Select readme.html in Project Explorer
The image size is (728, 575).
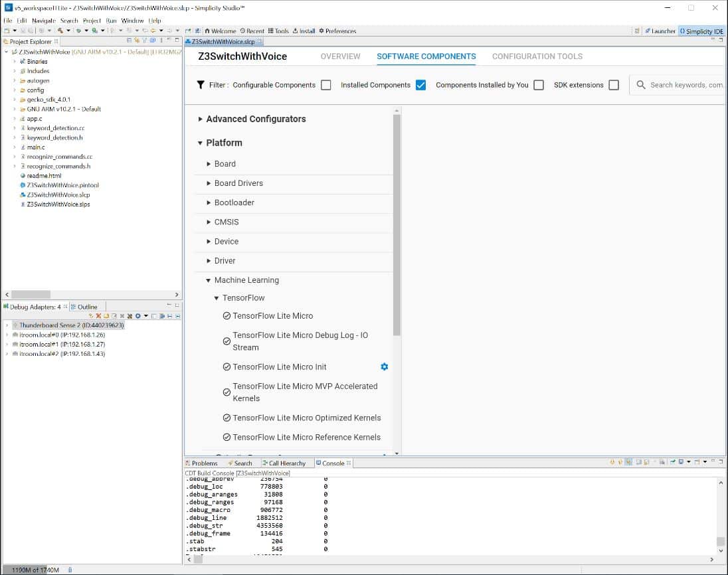tap(44, 176)
